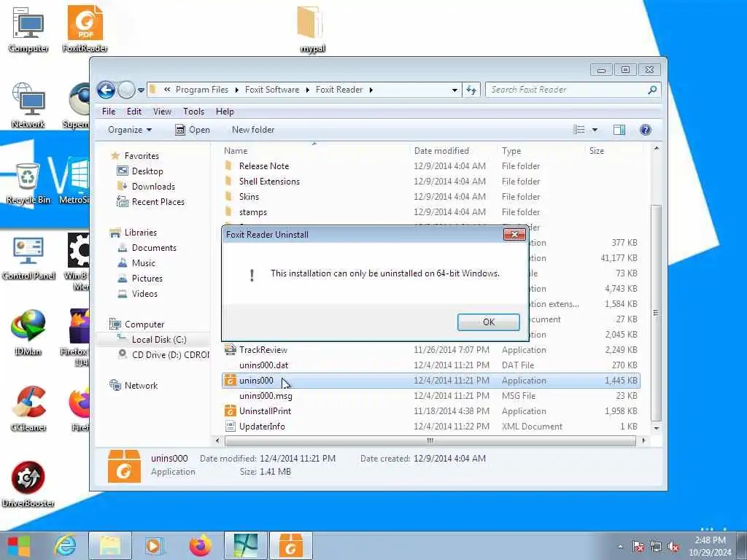Open the Edit menu
Screen dimensions: 747x560
(134, 112)
